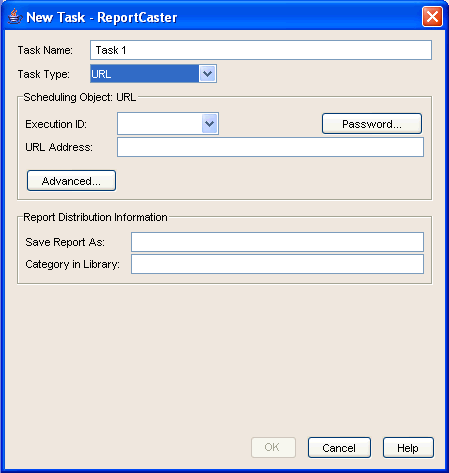Screen dimensions: 449x473
Task: Click the Save Report As text field
Action: click(277, 242)
